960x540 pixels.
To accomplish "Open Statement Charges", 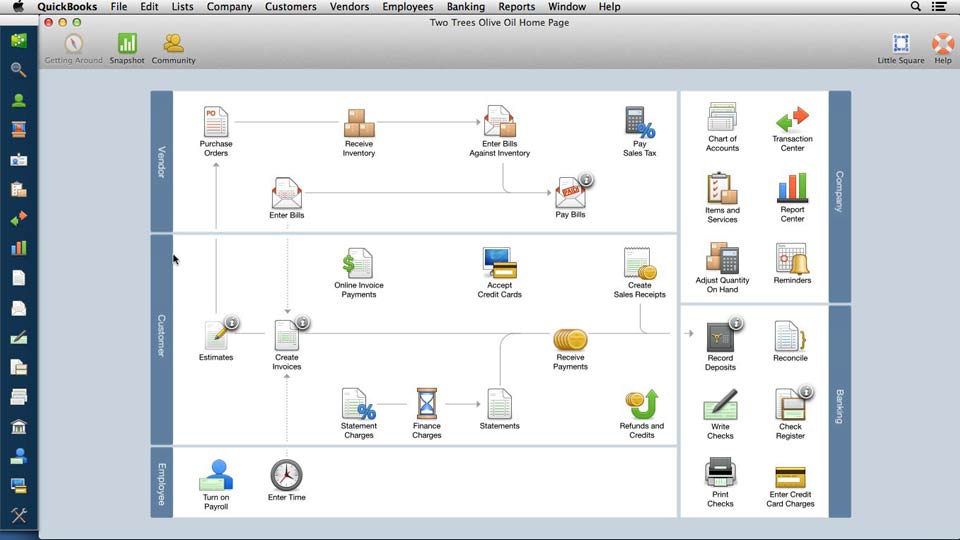I will (358, 404).
